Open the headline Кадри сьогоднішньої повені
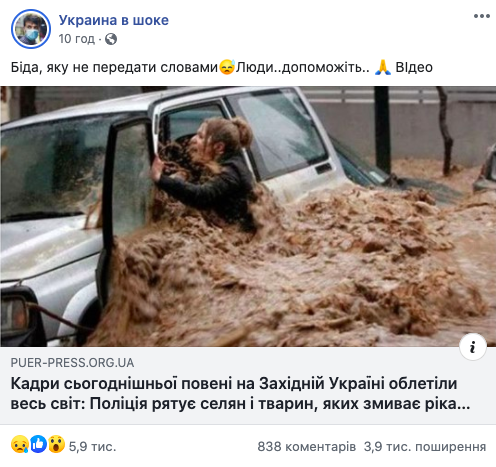This screenshot has width=496, height=467. click(x=240, y=393)
